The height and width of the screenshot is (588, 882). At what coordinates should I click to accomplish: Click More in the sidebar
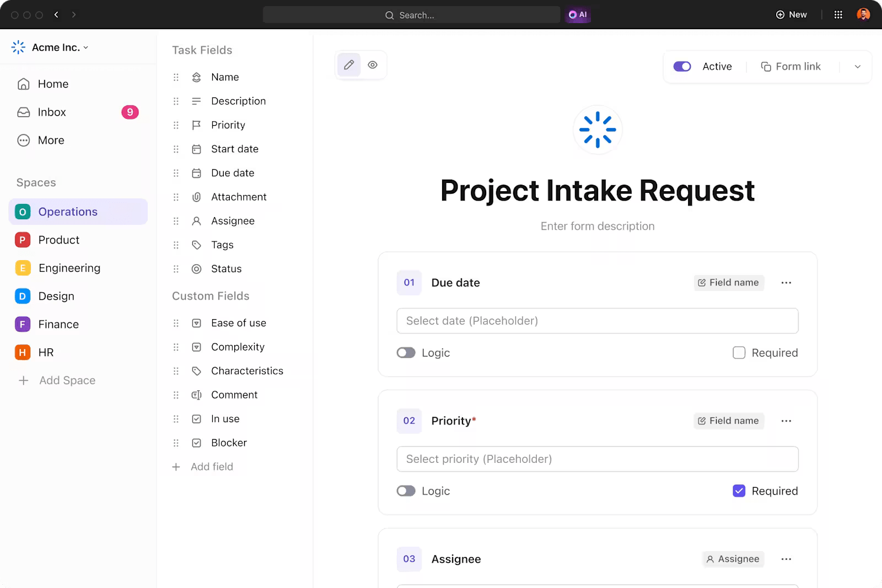[x=50, y=140]
